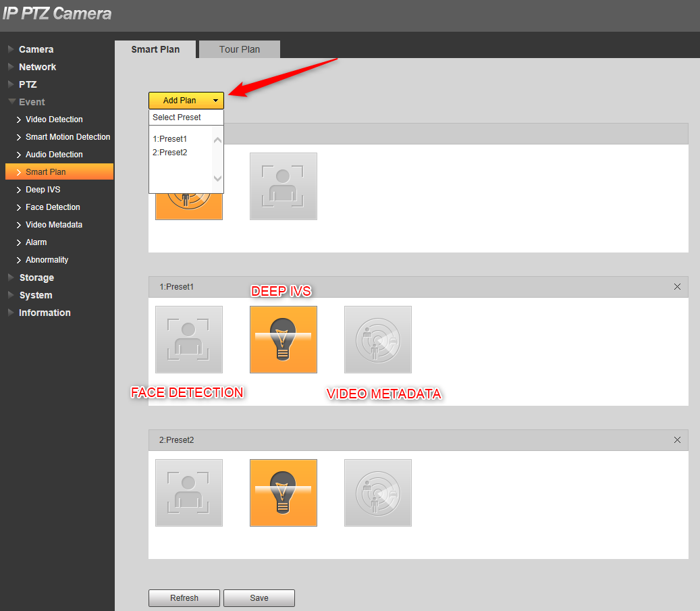The width and height of the screenshot is (700, 611).
Task: Click the Select Preset field
Action: point(186,117)
